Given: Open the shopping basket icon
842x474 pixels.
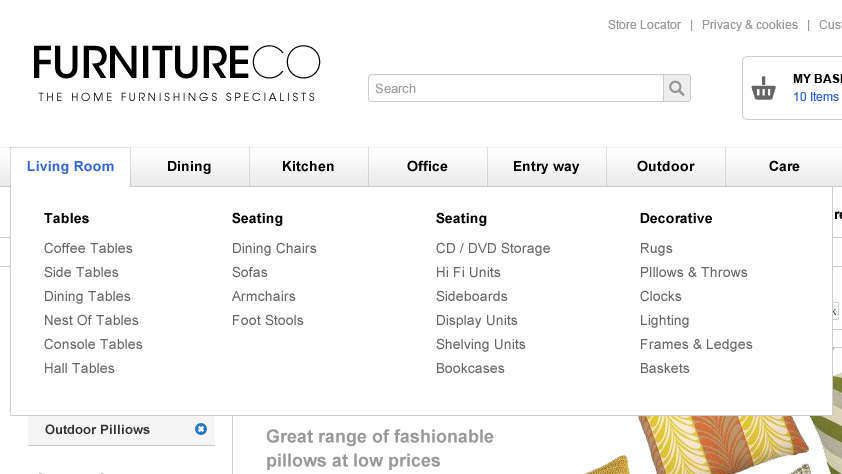Looking at the screenshot, I should [763, 88].
